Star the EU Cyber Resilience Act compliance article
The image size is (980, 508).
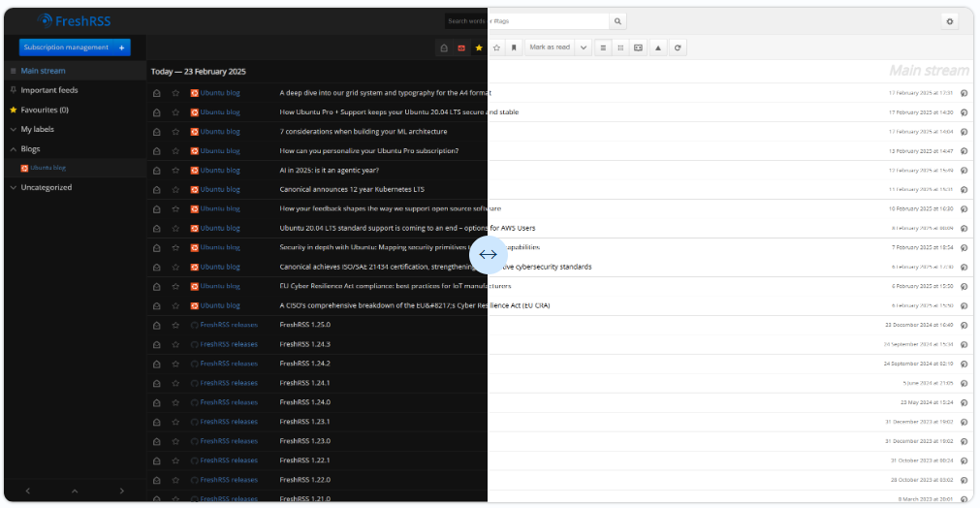[x=175, y=287]
